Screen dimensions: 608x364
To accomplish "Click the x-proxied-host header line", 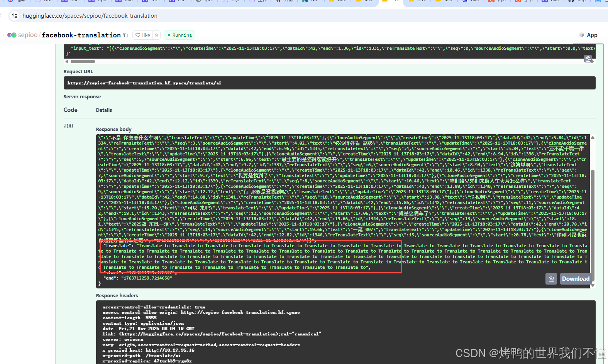I will coord(149,350).
